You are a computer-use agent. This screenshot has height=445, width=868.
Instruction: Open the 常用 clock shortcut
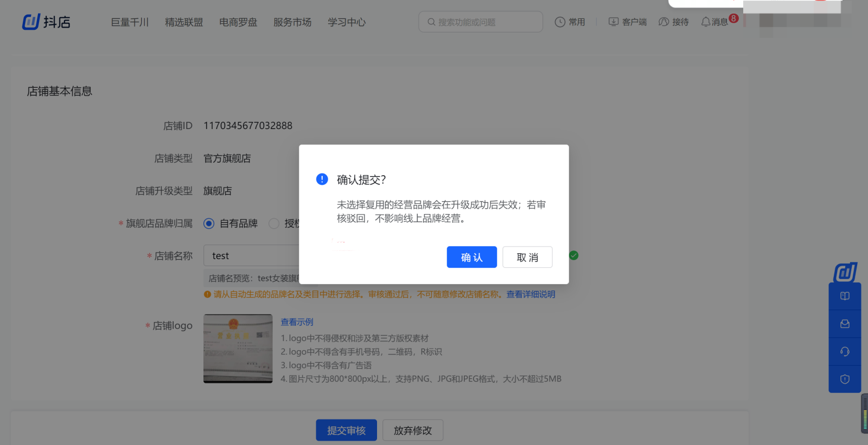pos(560,22)
